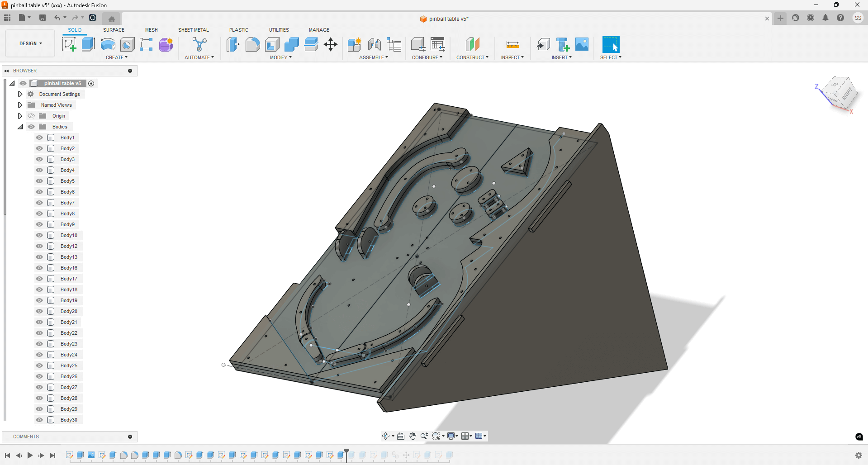
Task: Open the CREATE dropdown menu
Action: pyautogui.click(x=117, y=57)
